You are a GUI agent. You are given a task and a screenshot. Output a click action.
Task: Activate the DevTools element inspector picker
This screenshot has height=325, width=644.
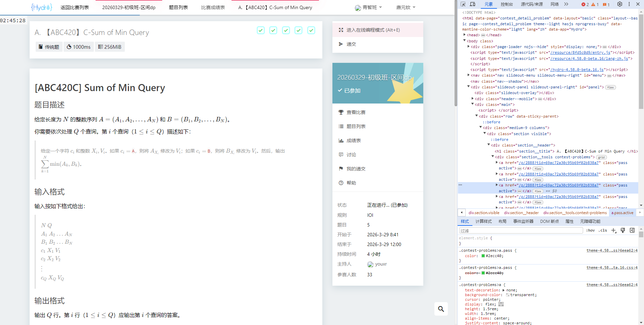[463, 4]
